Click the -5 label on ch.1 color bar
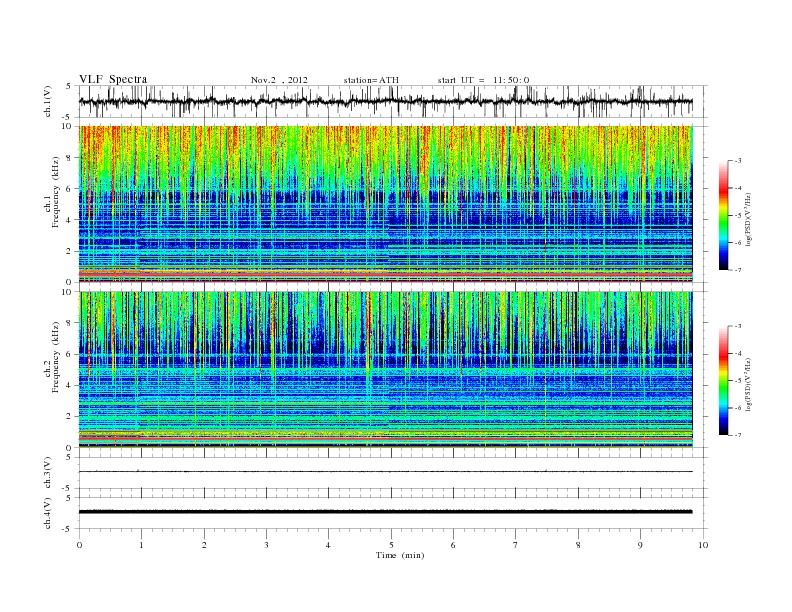The image size is (792, 612). point(738,216)
